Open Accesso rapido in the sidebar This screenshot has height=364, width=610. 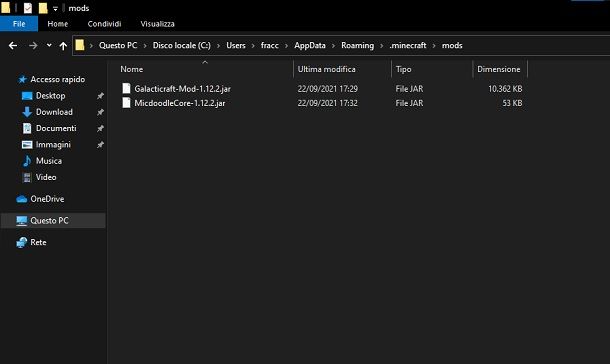tap(58, 79)
